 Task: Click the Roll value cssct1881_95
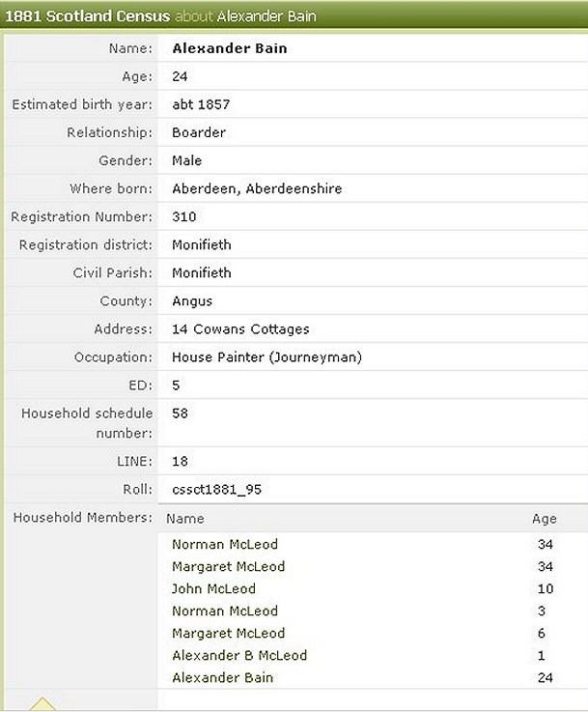point(216,489)
